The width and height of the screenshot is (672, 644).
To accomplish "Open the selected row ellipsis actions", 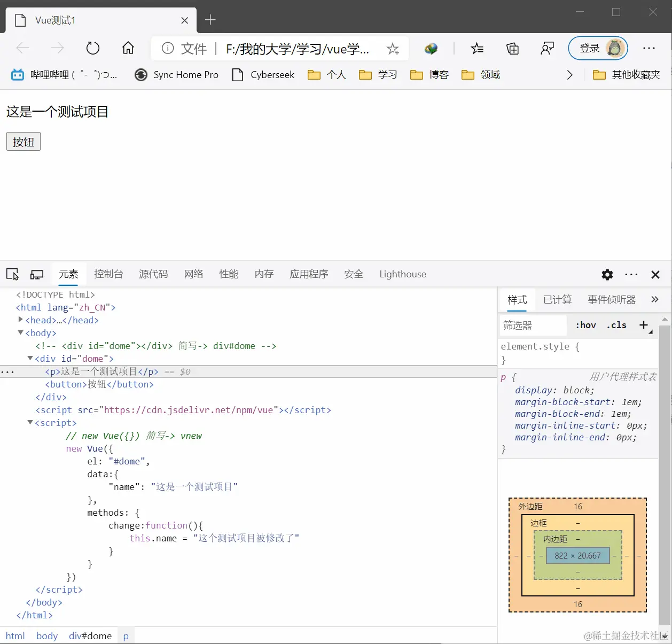I will (7, 371).
